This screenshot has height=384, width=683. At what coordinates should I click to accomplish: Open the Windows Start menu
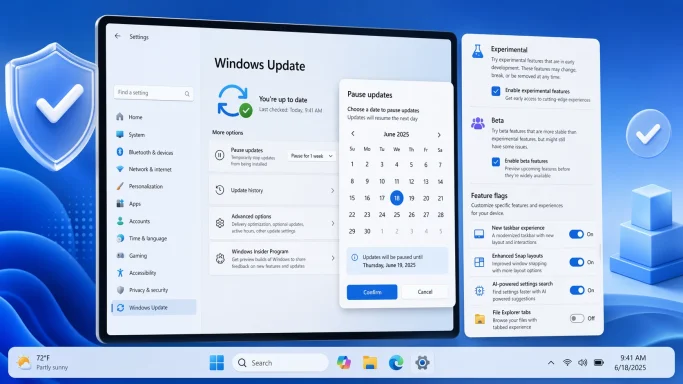[216, 362]
